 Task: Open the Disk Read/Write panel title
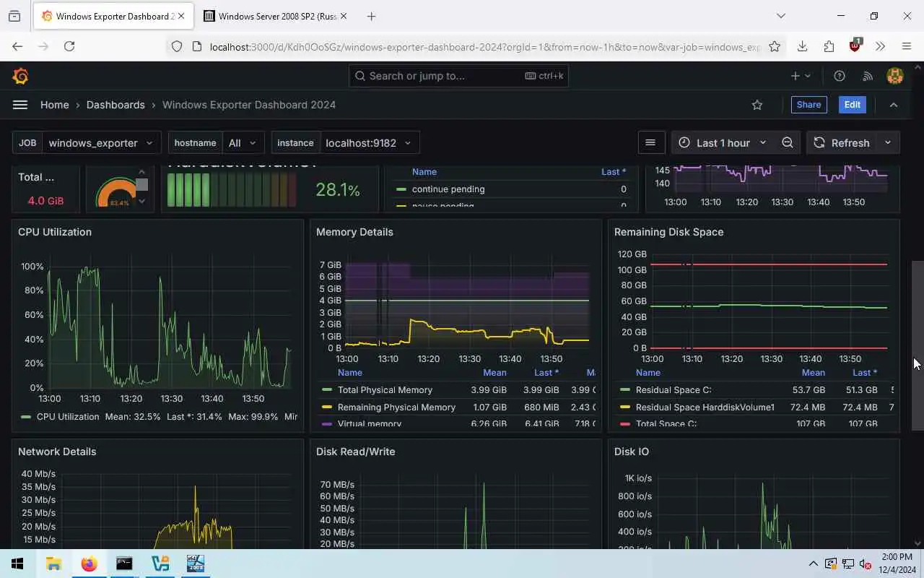(x=355, y=452)
